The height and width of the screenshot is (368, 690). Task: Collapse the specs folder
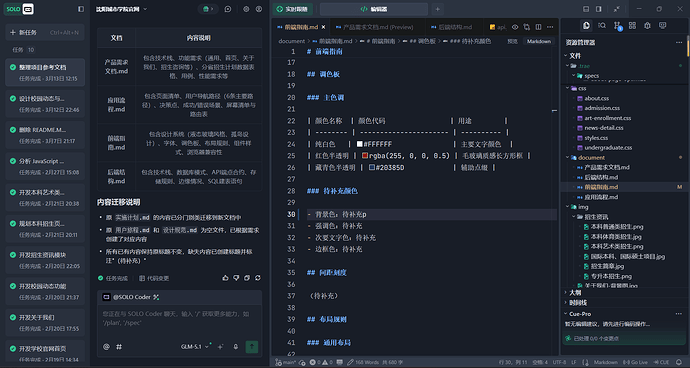click(574, 76)
